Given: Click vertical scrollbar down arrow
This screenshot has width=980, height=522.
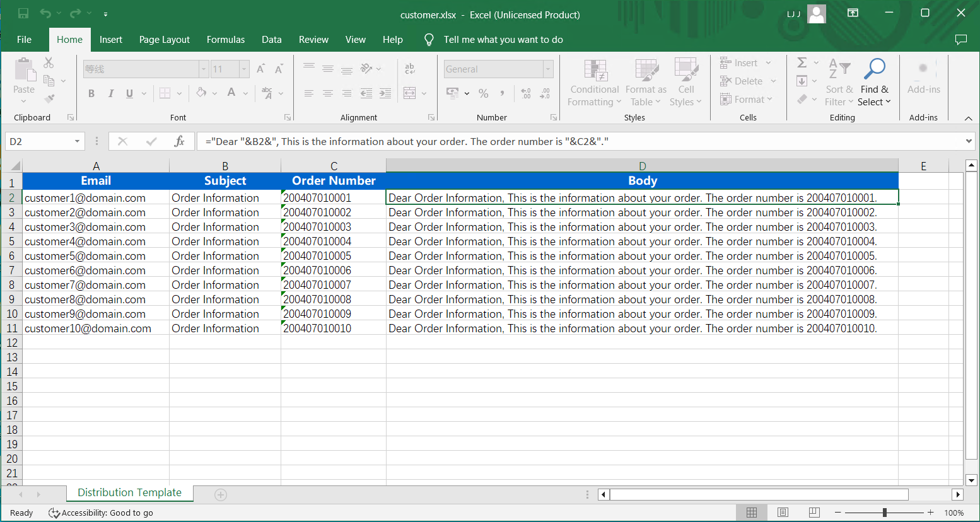Looking at the screenshot, I should coord(972,480).
